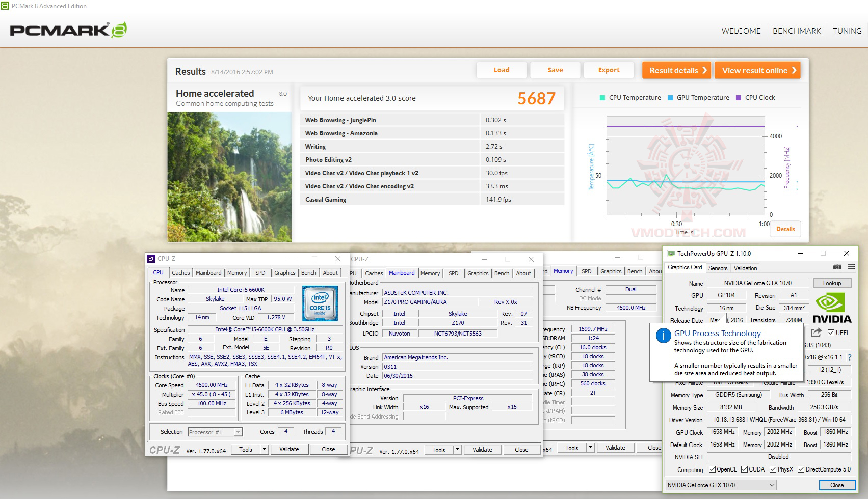Toggle the UEFI checkbox in GPU-Z

[831, 332]
